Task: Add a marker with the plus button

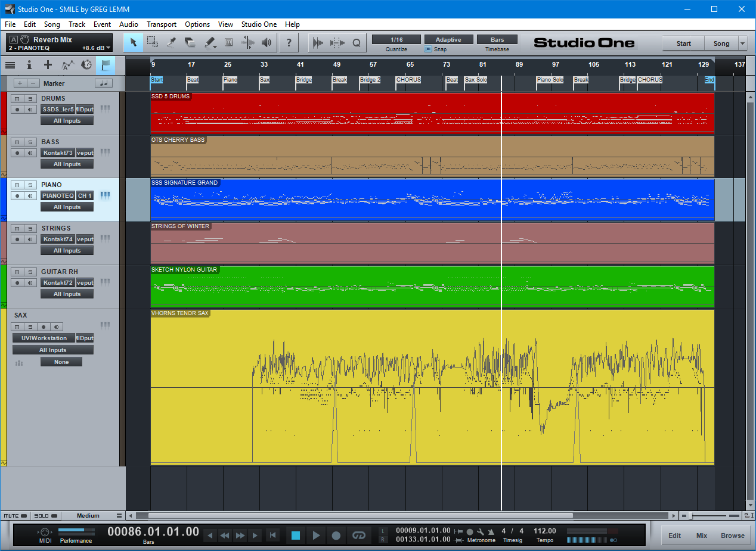Action: [20, 83]
